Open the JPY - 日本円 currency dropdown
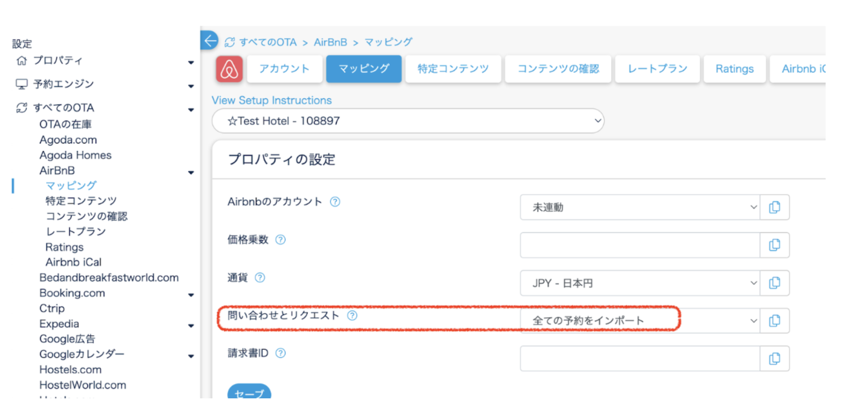The image size is (868, 406). tap(639, 283)
